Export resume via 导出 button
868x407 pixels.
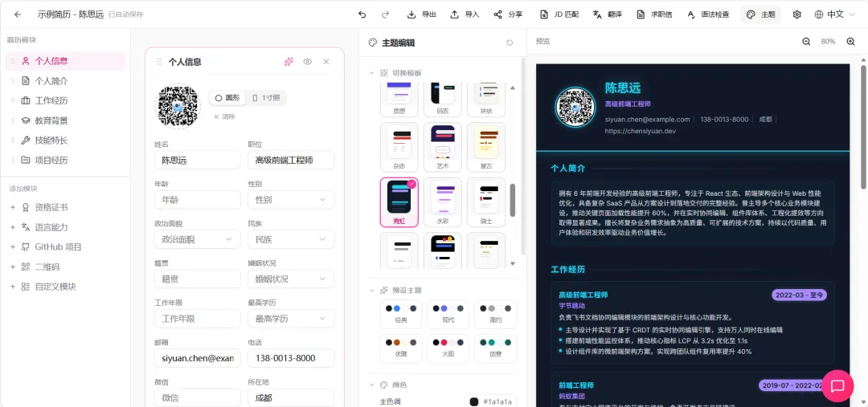point(421,14)
